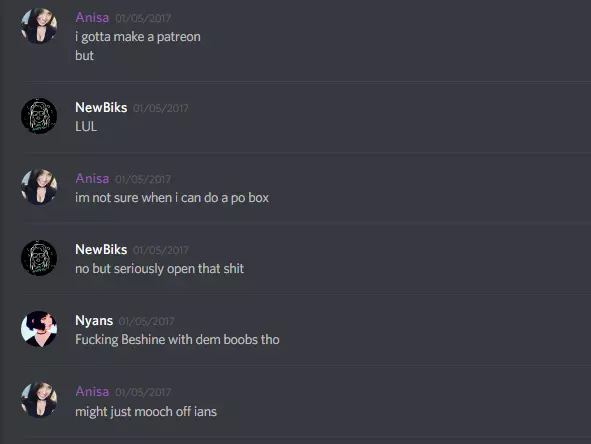591x444 pixels.
Task: Click the 'but' message line
Action: pos(84,56)
